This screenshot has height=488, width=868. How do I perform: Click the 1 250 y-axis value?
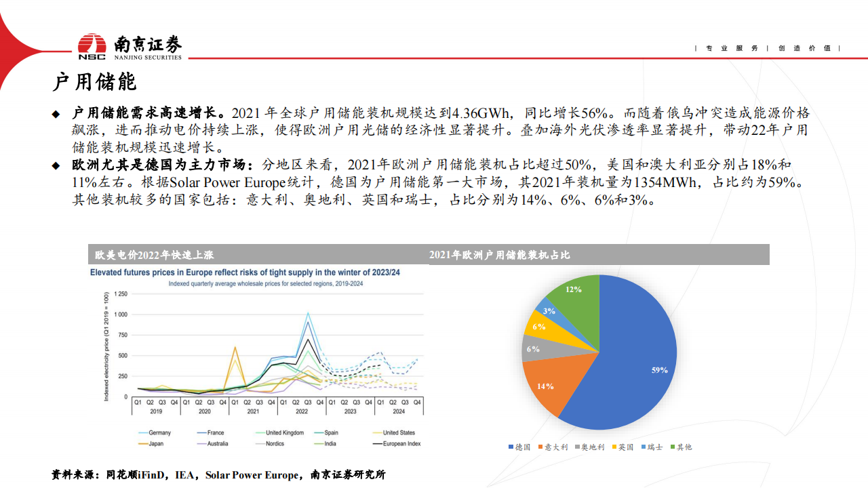click(x=120, y=294)
